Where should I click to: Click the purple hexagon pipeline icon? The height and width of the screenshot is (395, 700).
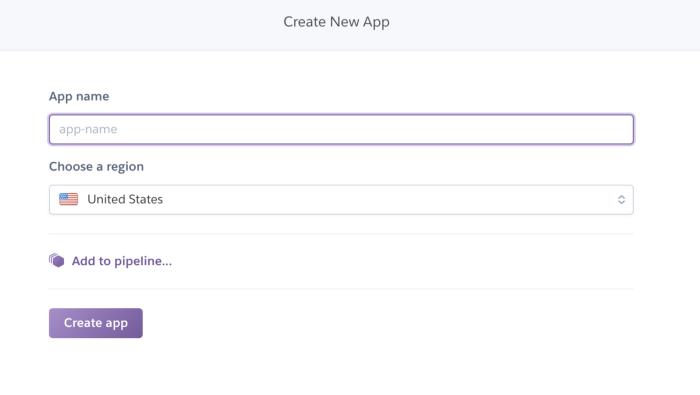(57, 261)
